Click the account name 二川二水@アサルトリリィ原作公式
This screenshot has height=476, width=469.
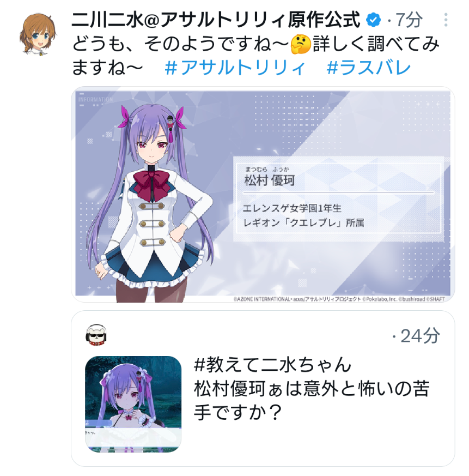[216, 20]
